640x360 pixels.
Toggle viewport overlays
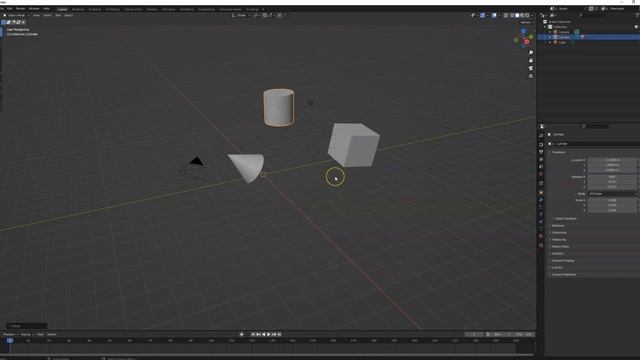point(494,15)
